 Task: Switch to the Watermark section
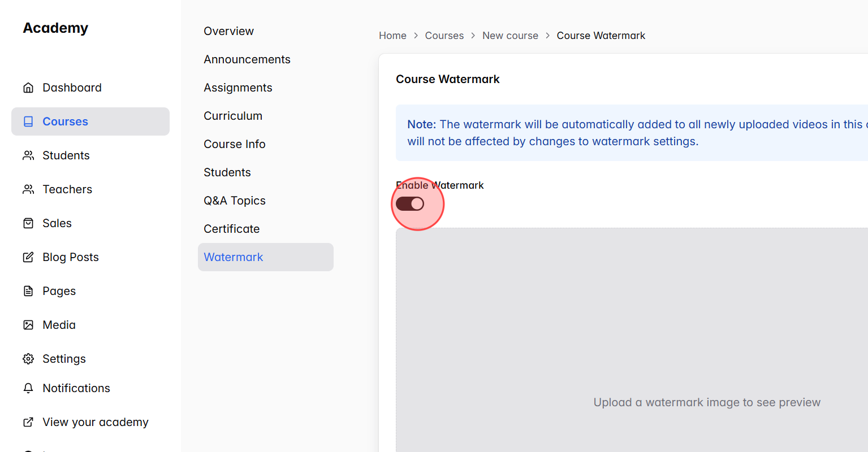(233, 257)
